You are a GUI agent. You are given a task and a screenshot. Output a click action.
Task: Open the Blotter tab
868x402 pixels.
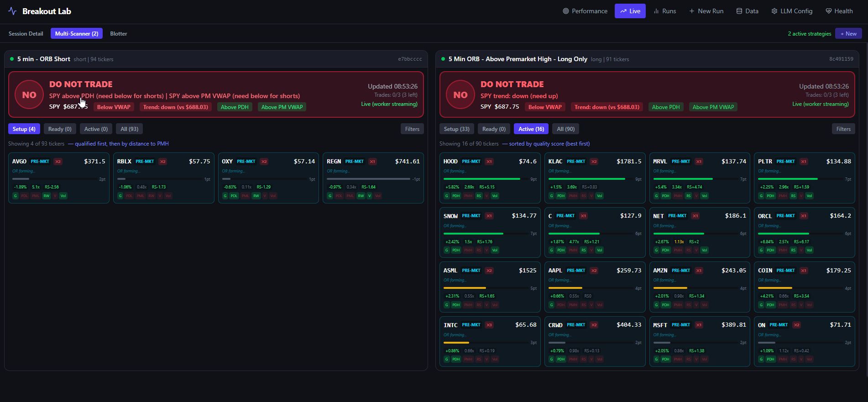[119, 34]
